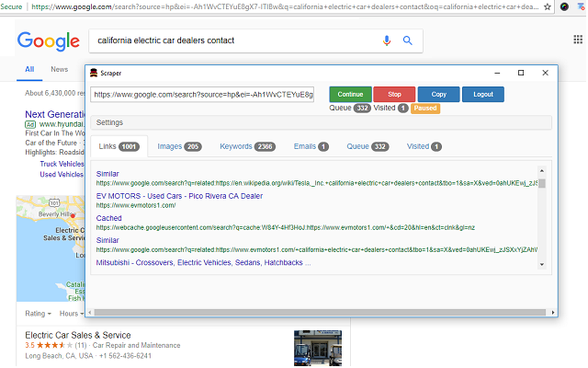Image resolution: width=588 pixels, height=368 pixels.
Task: Select the News tab in Google results
Action: coord(59,70)
